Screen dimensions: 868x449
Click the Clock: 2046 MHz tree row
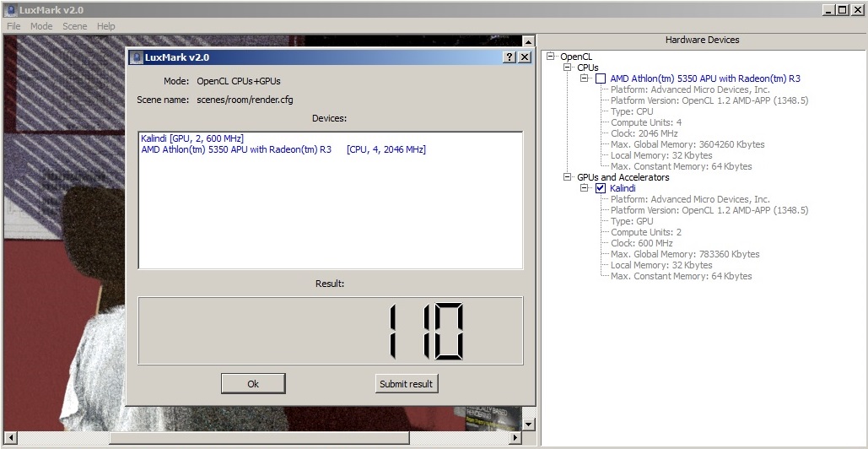point(644,133)
